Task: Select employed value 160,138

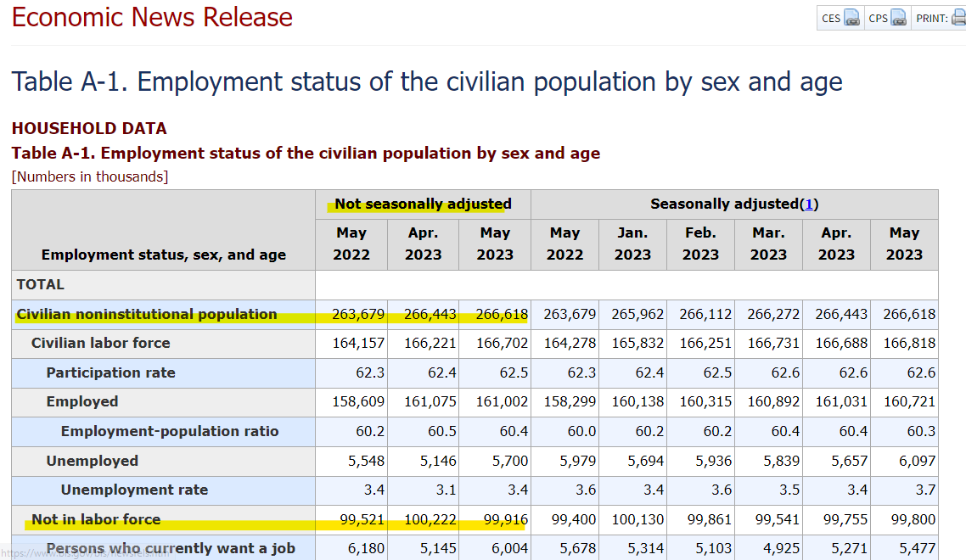Action: pos(637,401)
